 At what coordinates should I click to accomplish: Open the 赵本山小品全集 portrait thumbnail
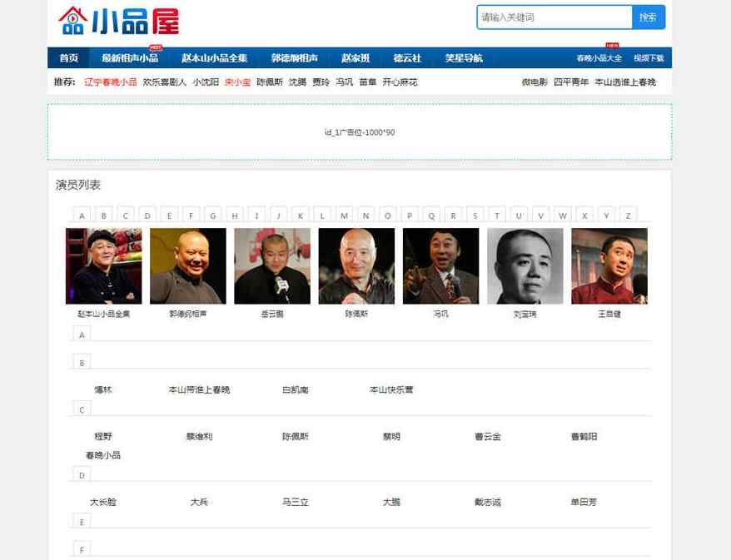pyautogui.click(x=103, y=266)
